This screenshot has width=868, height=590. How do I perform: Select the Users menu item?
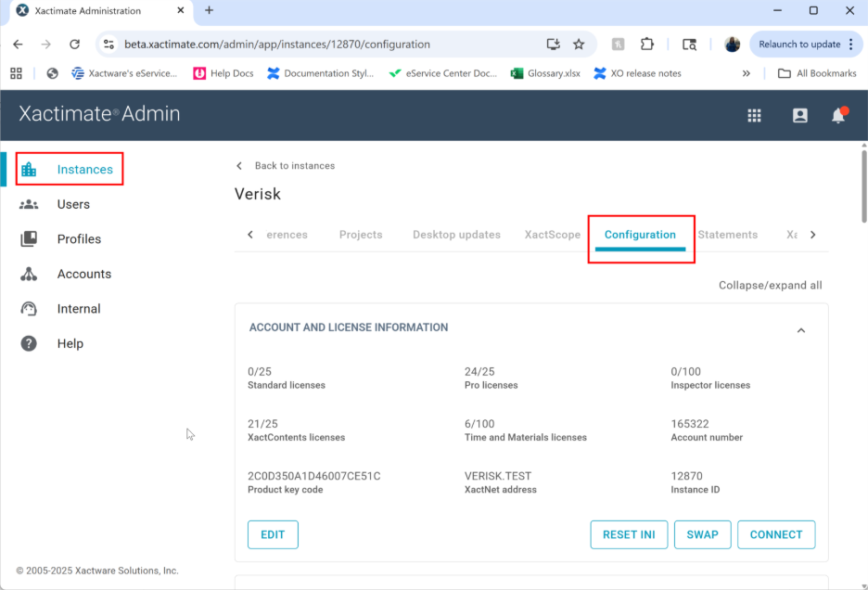pyautogui.click(x=73, y=204)
